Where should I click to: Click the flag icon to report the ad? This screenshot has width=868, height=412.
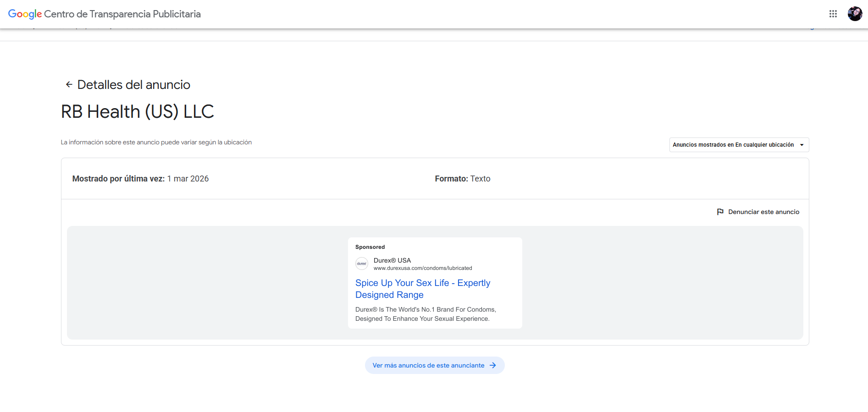click(720, 212)
